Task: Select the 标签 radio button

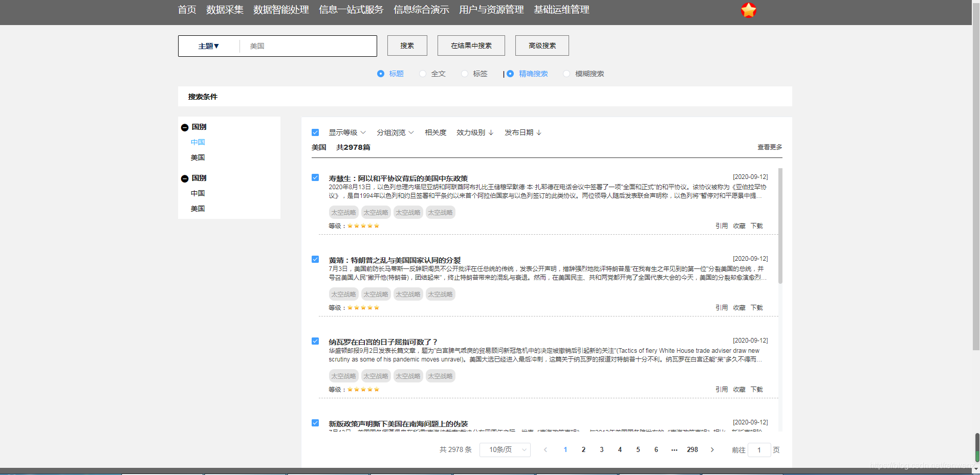Action: 465,74
